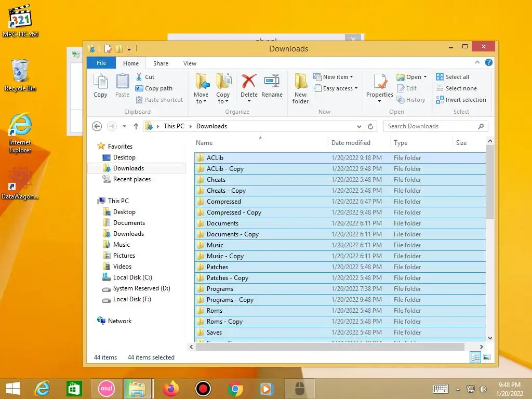Screen dimensions: 532x399
Task: Expand the Open button dropdown arrow
Action: pos(425,77)
